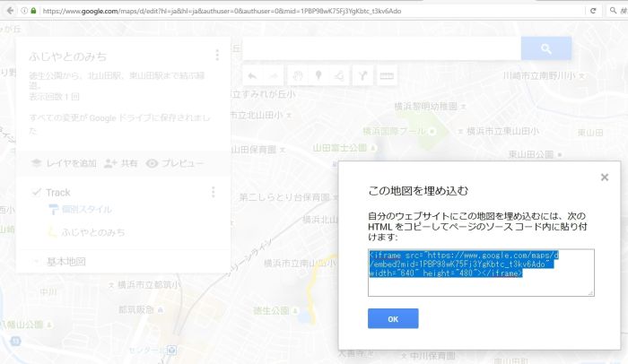Click the browser search magnifier icon
This screenshot has width=628, height=364.
tap(613, 11)
